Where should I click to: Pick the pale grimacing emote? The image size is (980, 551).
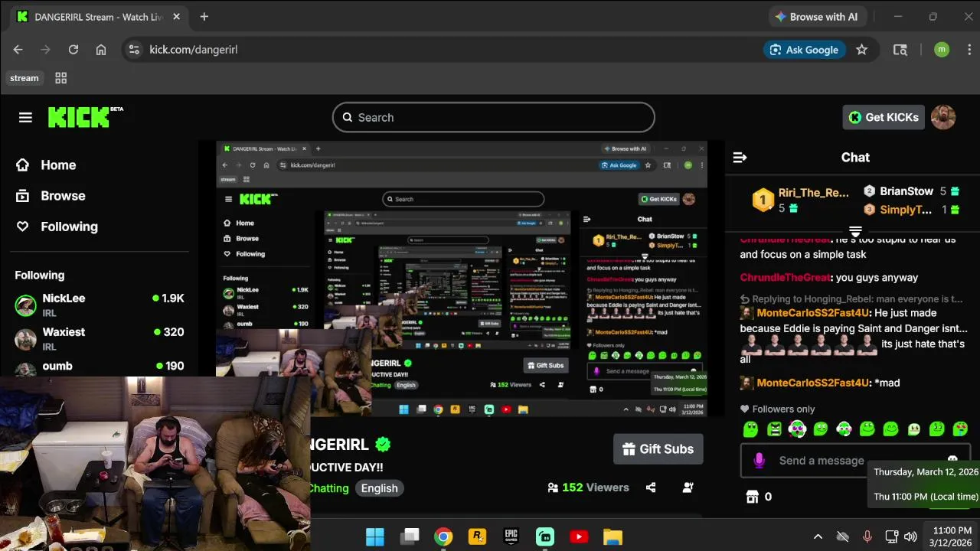point(913,429)
